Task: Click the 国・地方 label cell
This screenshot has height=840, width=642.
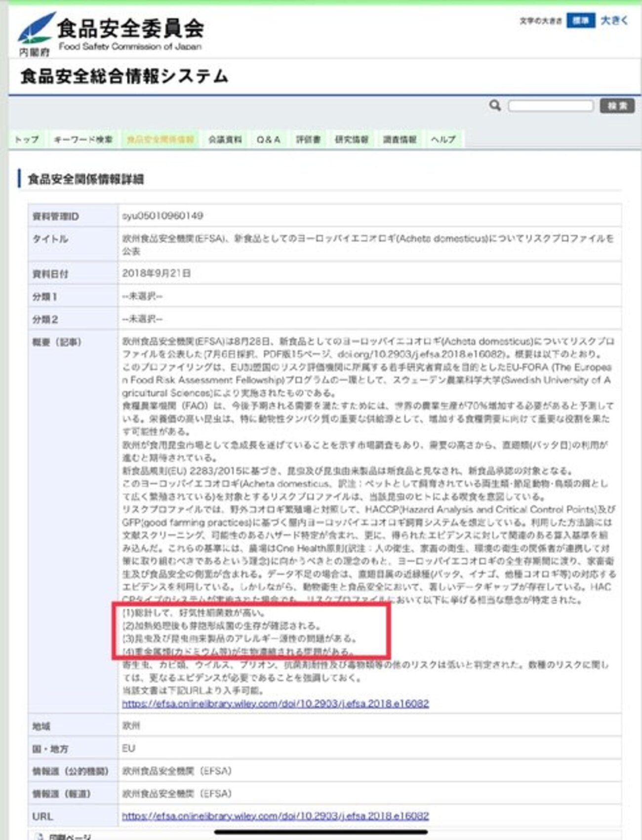Action: [x=73, y=749]
